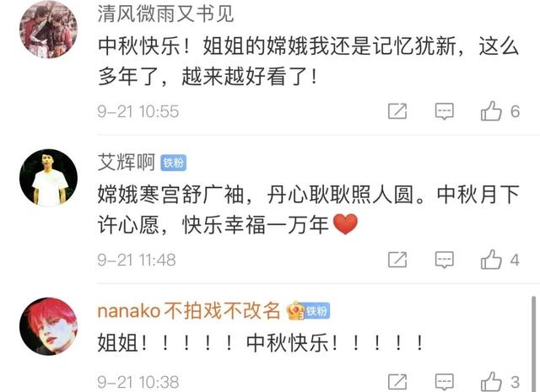
Task: Repost nanako不拍戏不改名's comment
Action: pyautogui.click(x=397, y=382)
